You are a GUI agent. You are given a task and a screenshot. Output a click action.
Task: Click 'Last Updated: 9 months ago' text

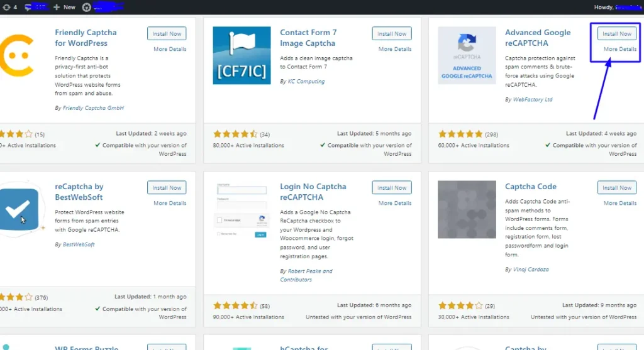(599, 305)
